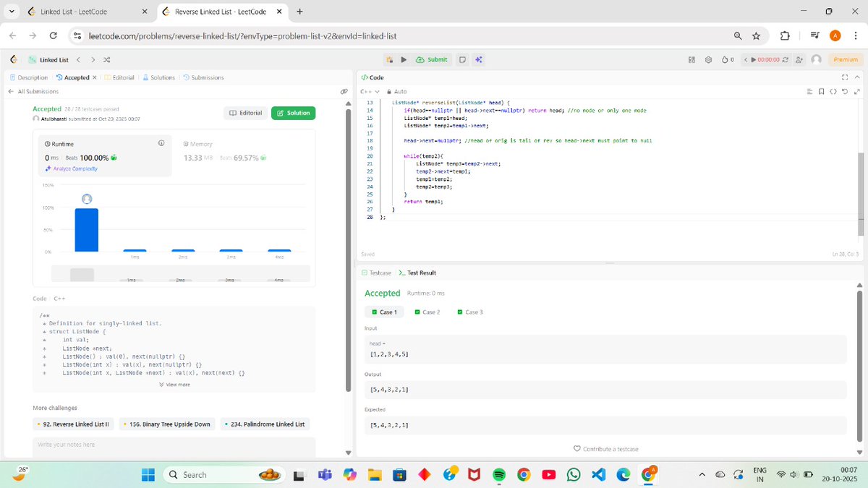Open Visual Studio Code from taskbar
This screenshot has width=868, height=488.
tap(598, 474)
